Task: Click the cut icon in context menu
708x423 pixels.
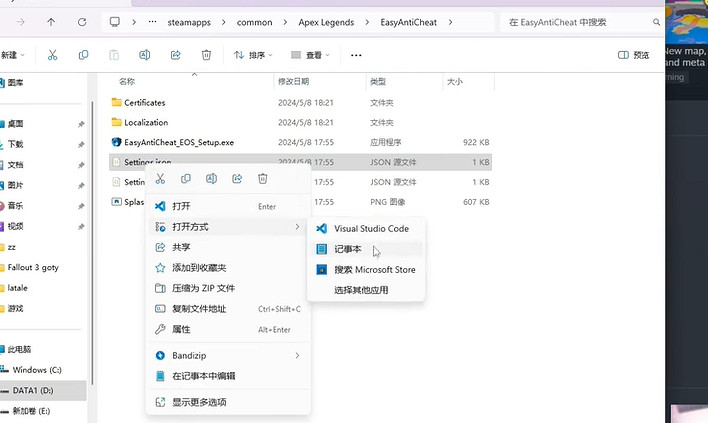Action: [x=160, y=179]
